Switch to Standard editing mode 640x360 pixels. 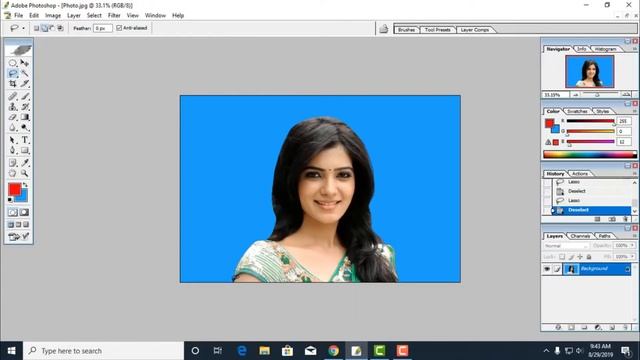(13, 213)
